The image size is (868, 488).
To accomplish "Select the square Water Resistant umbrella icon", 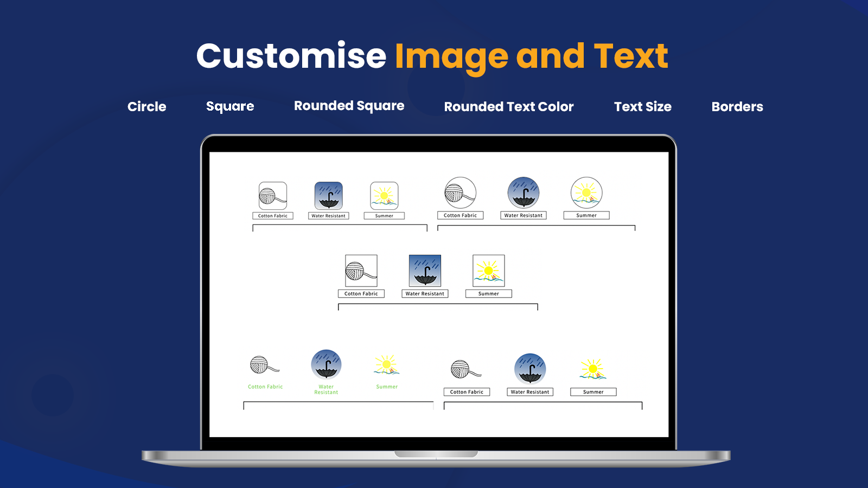I will click(x=425, y=271).
